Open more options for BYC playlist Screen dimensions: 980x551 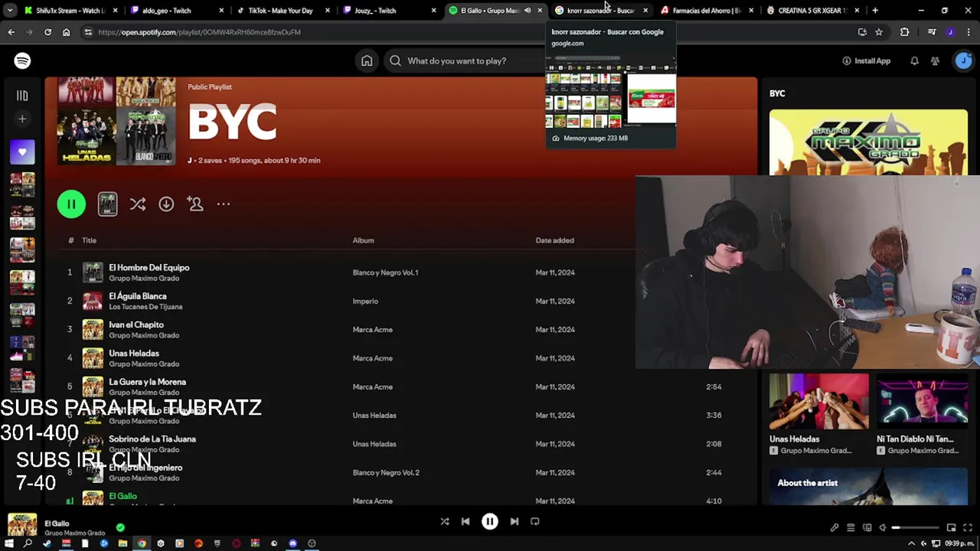(223, 204)
